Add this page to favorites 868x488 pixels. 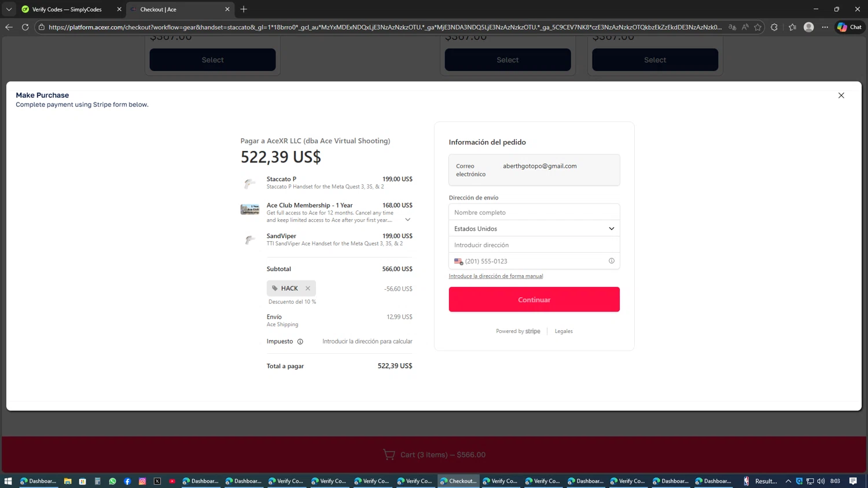(757, 27)
